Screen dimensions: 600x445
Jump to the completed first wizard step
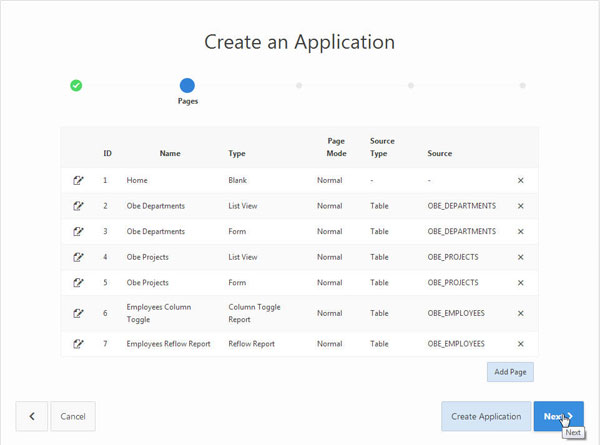coord(76,86)
